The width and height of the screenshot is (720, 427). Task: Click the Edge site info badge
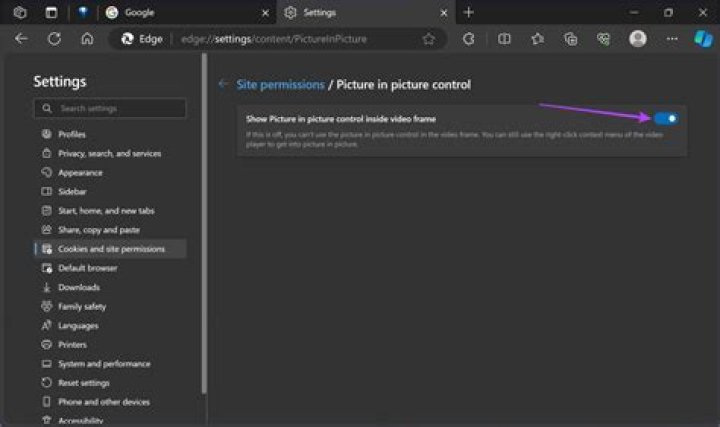coord(142,39)
